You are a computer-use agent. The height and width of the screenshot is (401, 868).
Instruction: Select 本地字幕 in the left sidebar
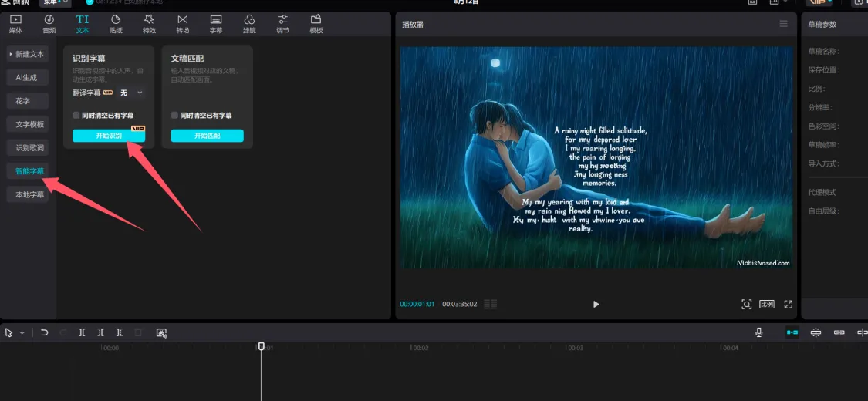point(30,195)
